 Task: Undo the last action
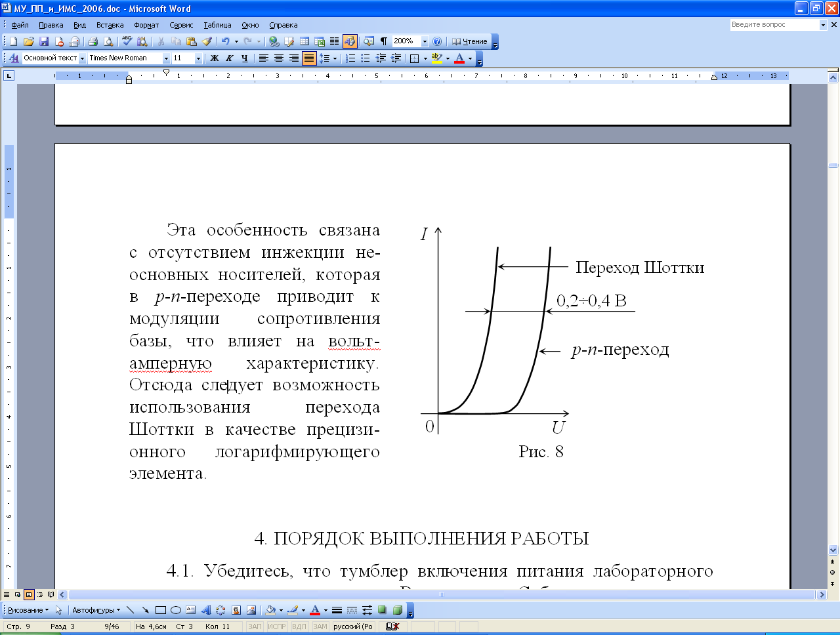[225, 41]
